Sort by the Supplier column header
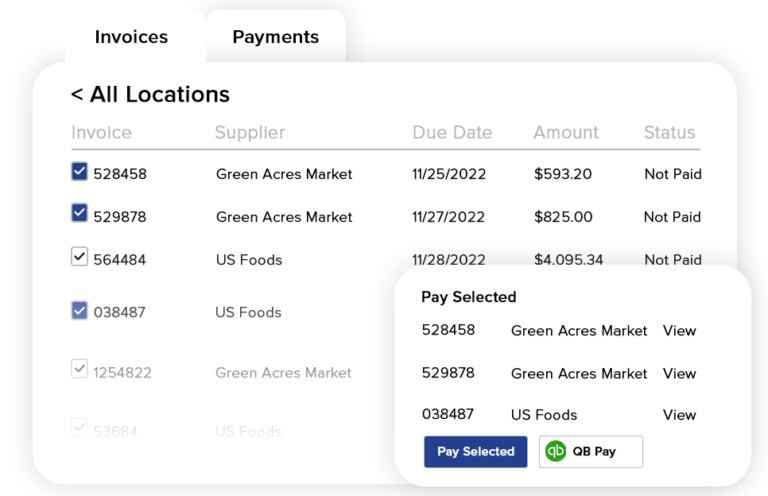Viewport: 768px width, 496px height. click(250, 132)
